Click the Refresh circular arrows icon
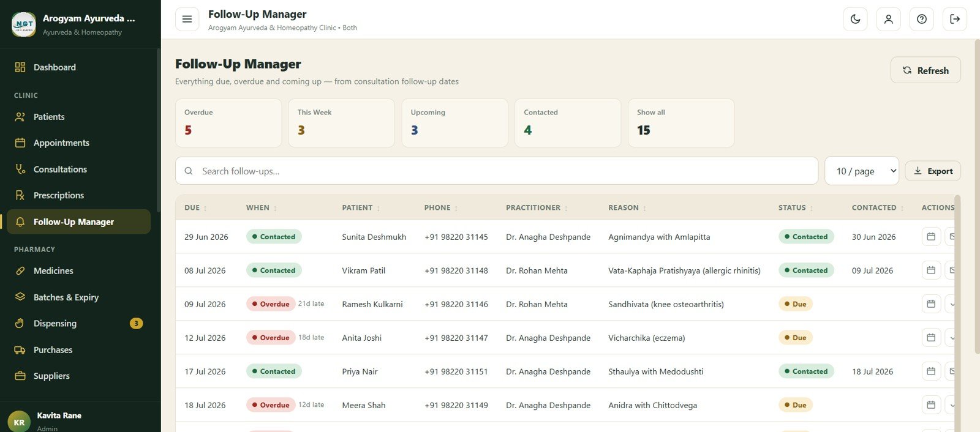The width and height of the screenshot is (980, 432). coord(907,70)
